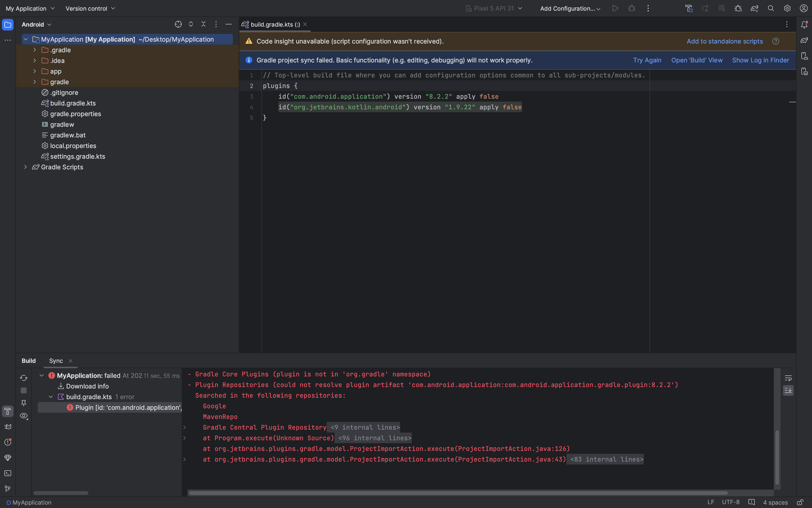Open Running Devices icon on right sidebar
Viewport: 812px width, 508px height.
pos(804,71)
